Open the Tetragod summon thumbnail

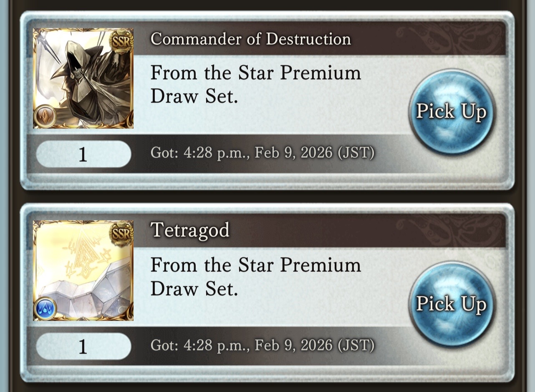coord(83,271)
